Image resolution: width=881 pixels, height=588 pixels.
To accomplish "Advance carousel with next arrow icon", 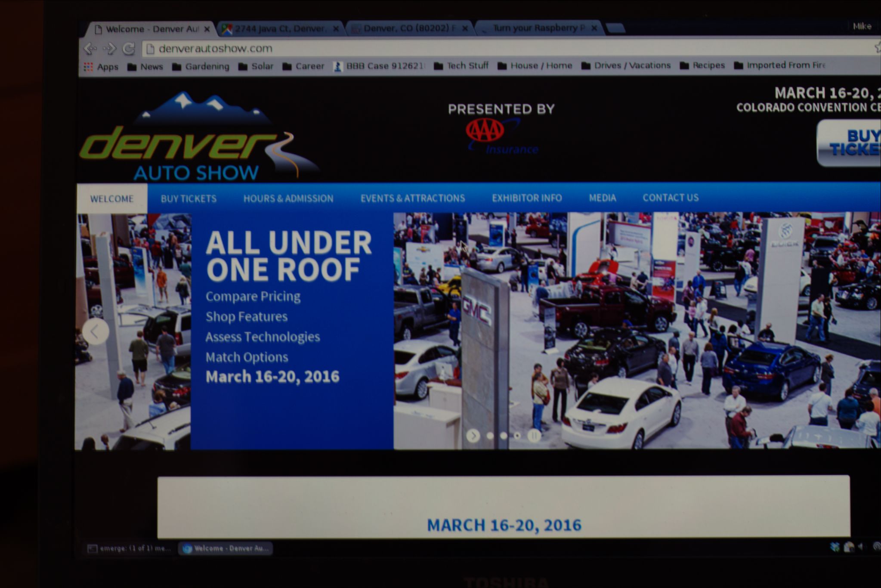I will pos(473,436).
